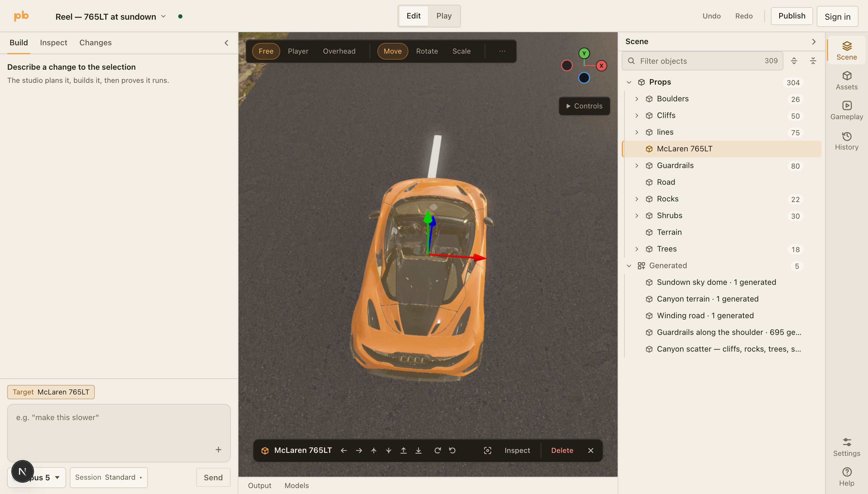Screen dimensions: 868x494
Task: Click the pb logo
Action: point(21,15)
